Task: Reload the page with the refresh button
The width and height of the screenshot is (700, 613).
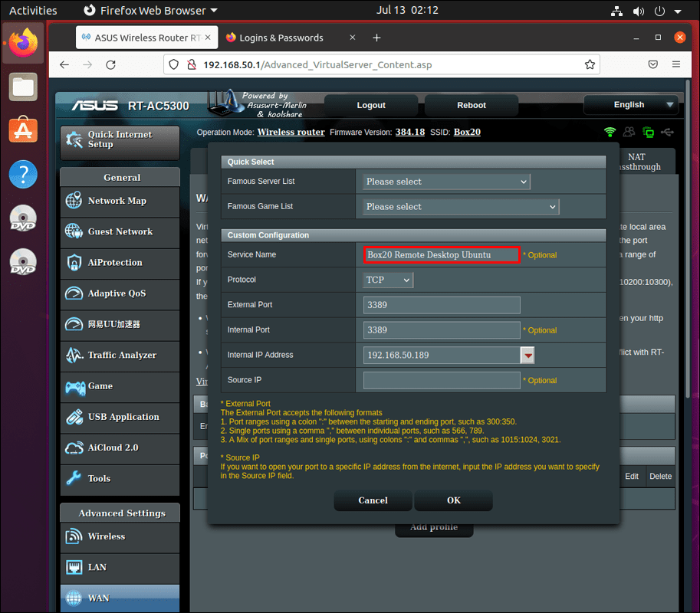Action: click(x=109, y=64)
